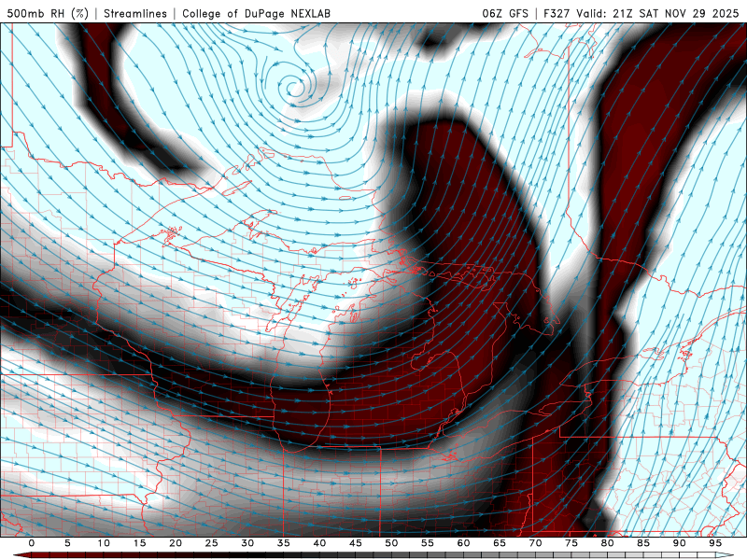The width and height of the screenshot is (747, 560).
Task: Click the colorbar scale label "85"
Action: point(643,543)
